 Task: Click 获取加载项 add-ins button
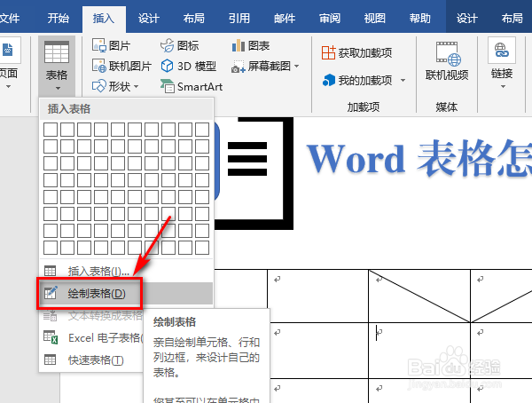[x=357, y=52]
